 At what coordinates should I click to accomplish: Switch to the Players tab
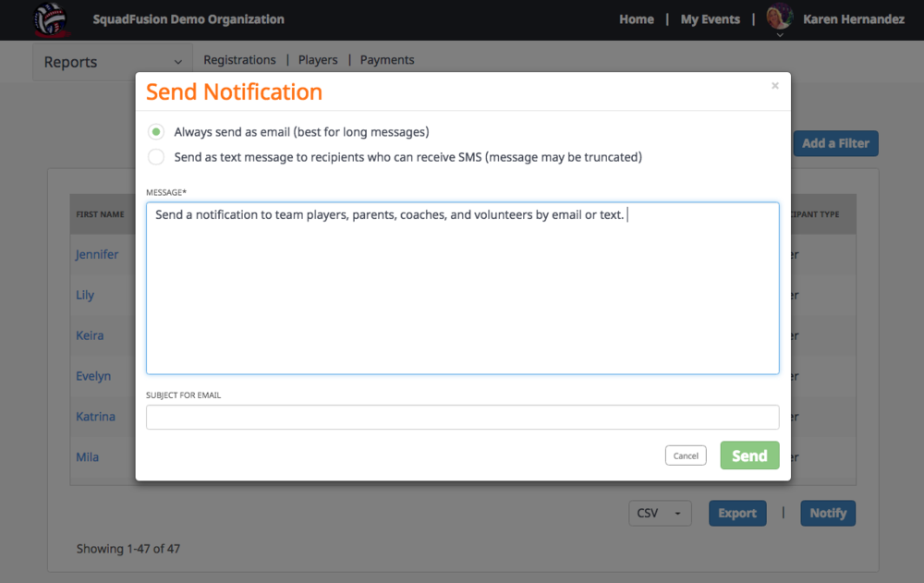318,60
